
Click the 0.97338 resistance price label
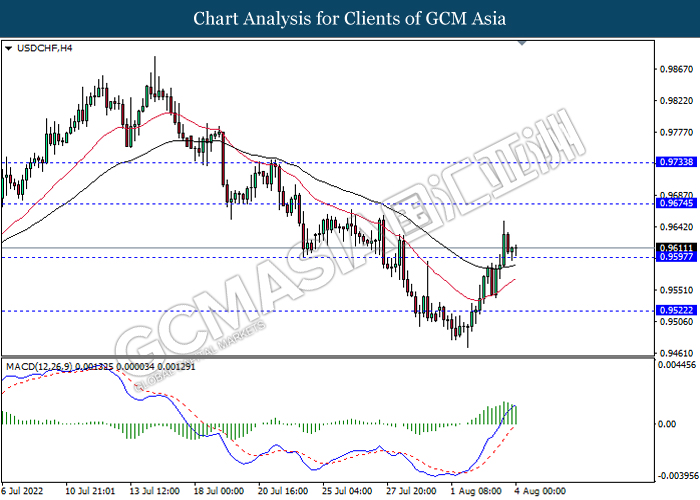point(676,162)
